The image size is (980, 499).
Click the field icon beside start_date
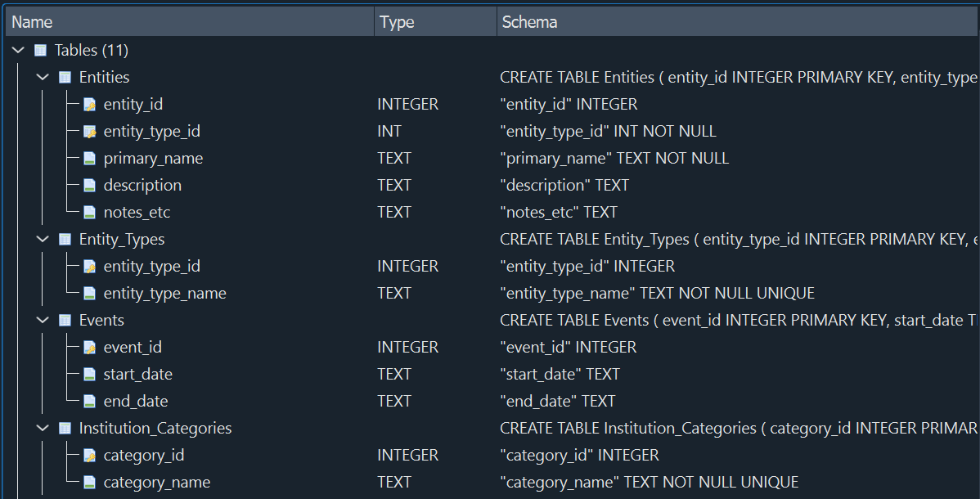[89, 374]
